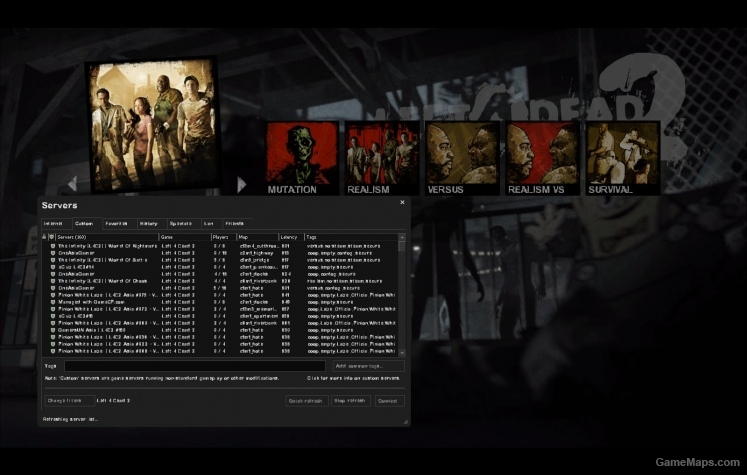Select the Mutation game mode tile
The width and height of the screenshot is (747, 475).
302,158
